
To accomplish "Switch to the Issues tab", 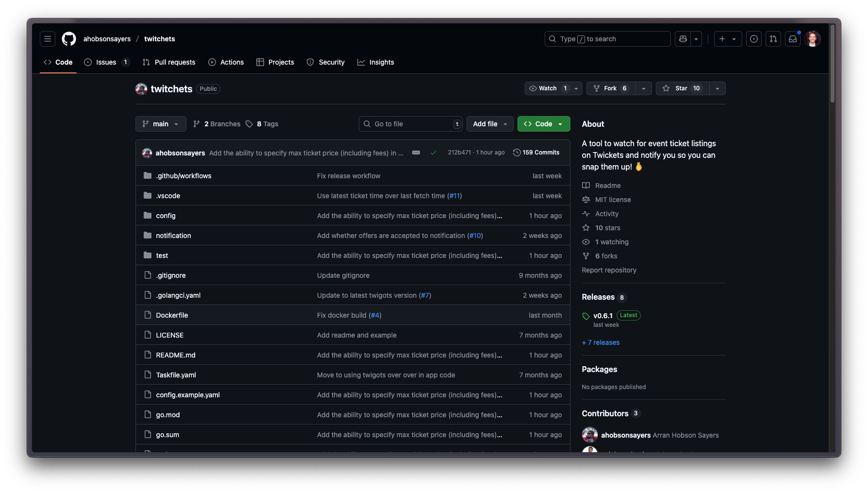I will (107, 62).
